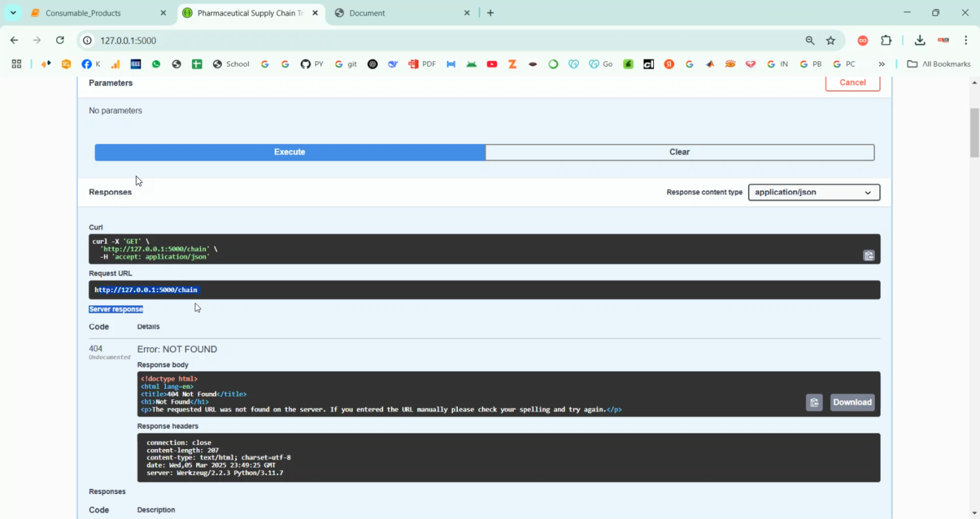
Task: Click the zoom magnifier in address bar
Action: (810, 41)
